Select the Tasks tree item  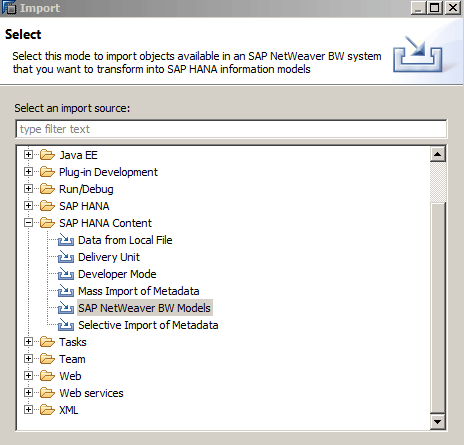click(x=73, y=342)
